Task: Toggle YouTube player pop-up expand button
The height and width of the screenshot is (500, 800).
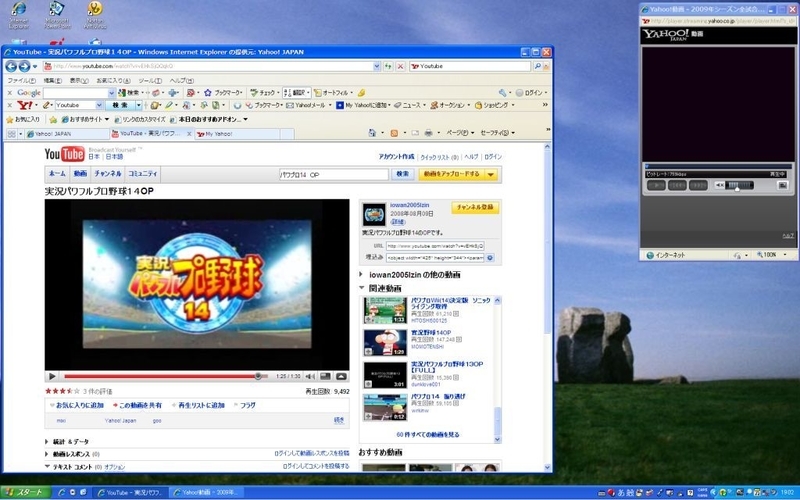Action: point(341,377)
